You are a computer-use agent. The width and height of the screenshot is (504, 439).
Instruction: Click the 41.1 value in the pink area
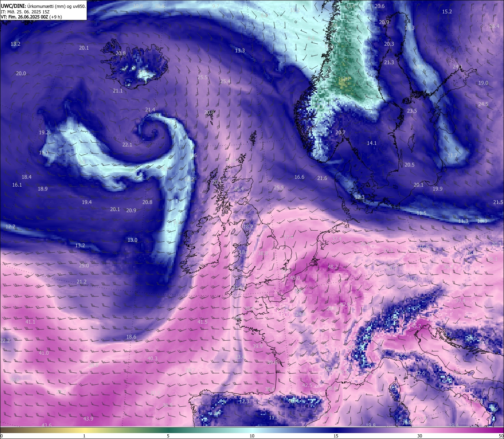(x=30, y=322)
